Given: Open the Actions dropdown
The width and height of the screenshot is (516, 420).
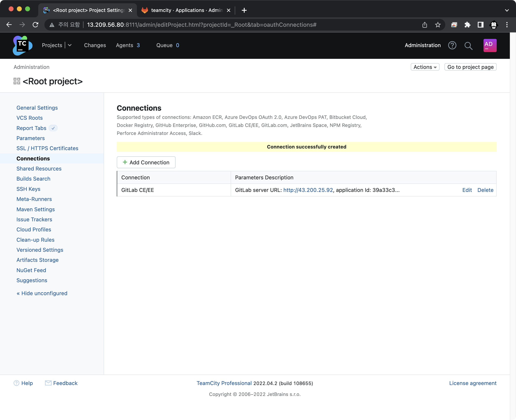Looking at the screenshot, I should tap(425, 67).
